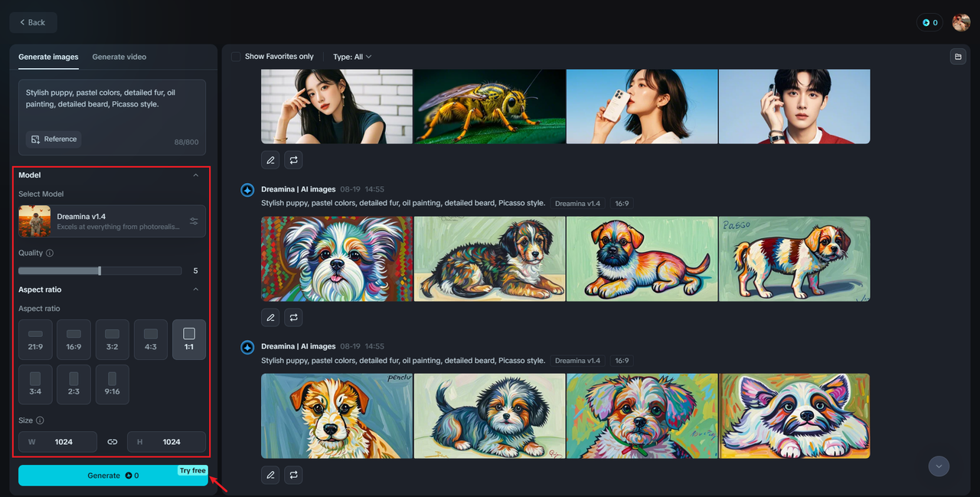Click the 16:9 tag in first puppy entry
The height and width of the screenshot is (497, 980).
click(x=622, y=204)
